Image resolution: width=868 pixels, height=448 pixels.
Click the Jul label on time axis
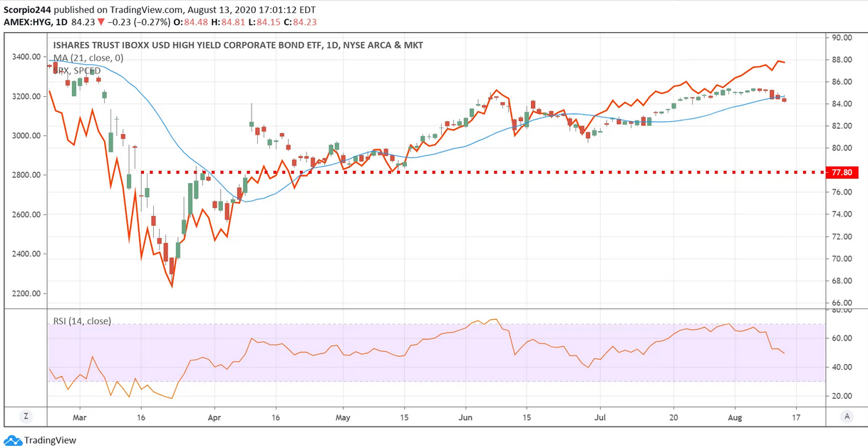pos(600,417)
